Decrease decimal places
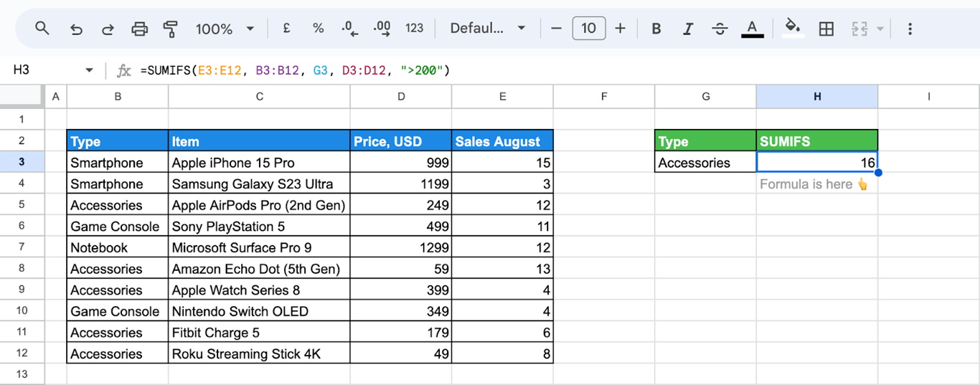980x385 pixels. click(x=350, y=29)
